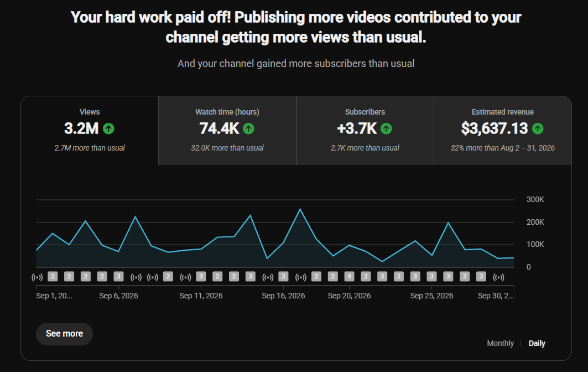588x372 pixels.
Task: Click the highest peak on the views line chart
Action: 300,209
